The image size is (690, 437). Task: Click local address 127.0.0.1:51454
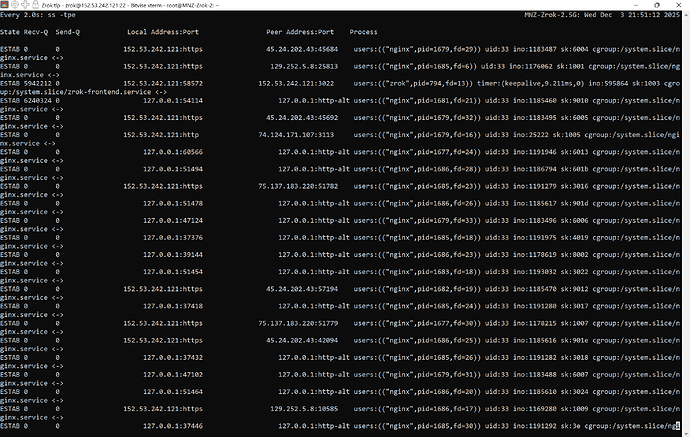173,272
